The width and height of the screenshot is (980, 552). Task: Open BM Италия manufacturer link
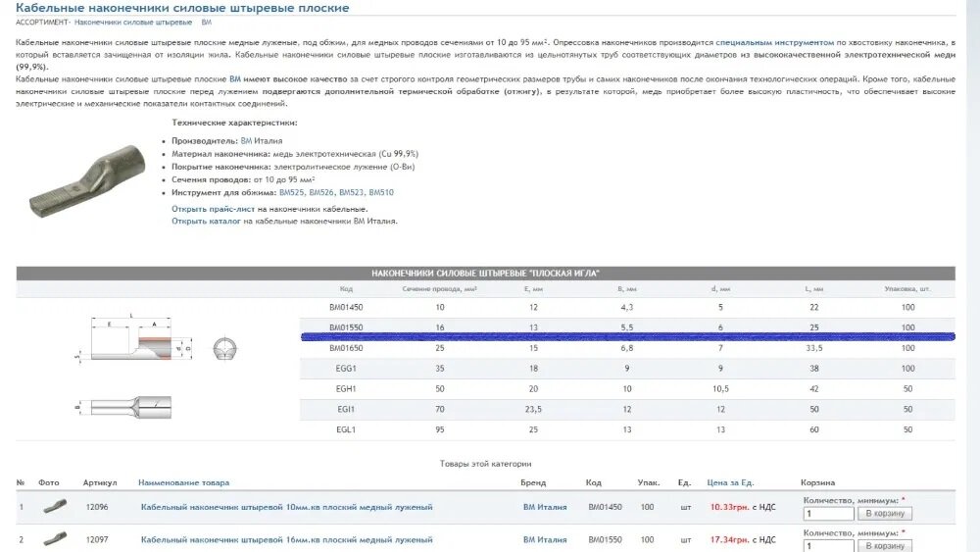pos(259,141)
